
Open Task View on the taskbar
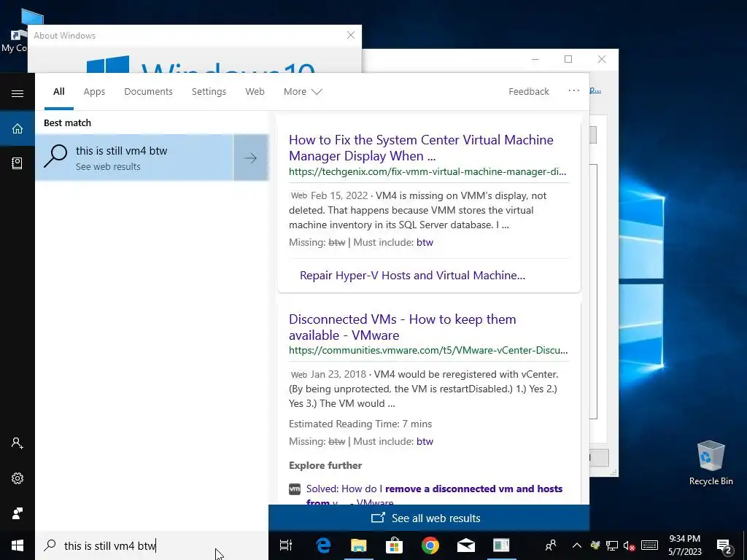point(286,545)
